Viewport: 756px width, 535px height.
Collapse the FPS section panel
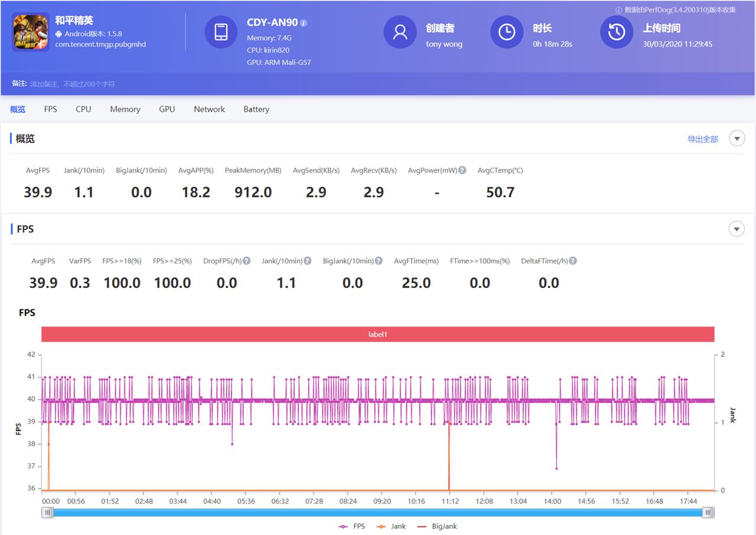[737, 229]
